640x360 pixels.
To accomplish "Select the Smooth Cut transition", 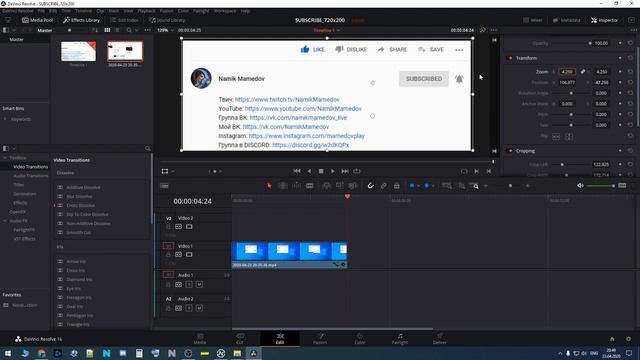I will click(x=79, y=232).
